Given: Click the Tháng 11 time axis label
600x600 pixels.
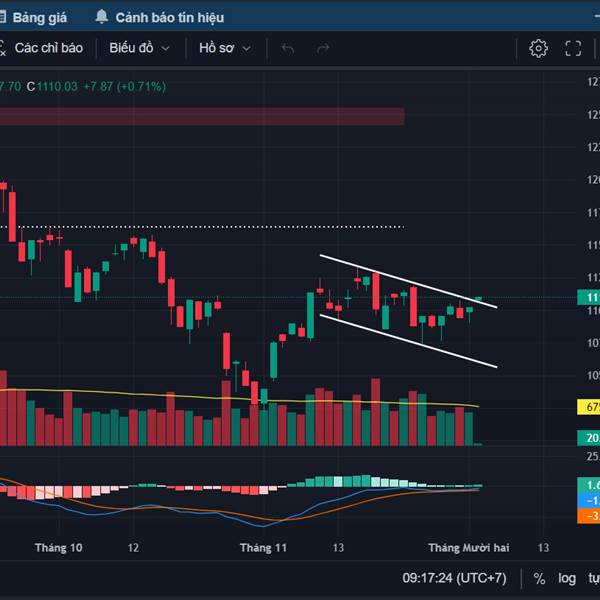Looking at the screenshot, I should pyautogui.click(x=263, y=548).
